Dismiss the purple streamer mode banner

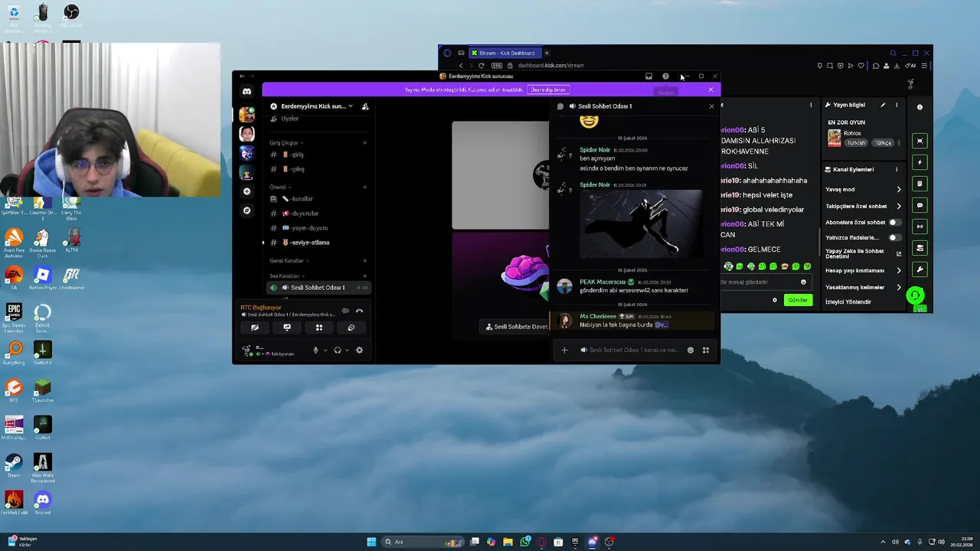(x=710, y=90)
